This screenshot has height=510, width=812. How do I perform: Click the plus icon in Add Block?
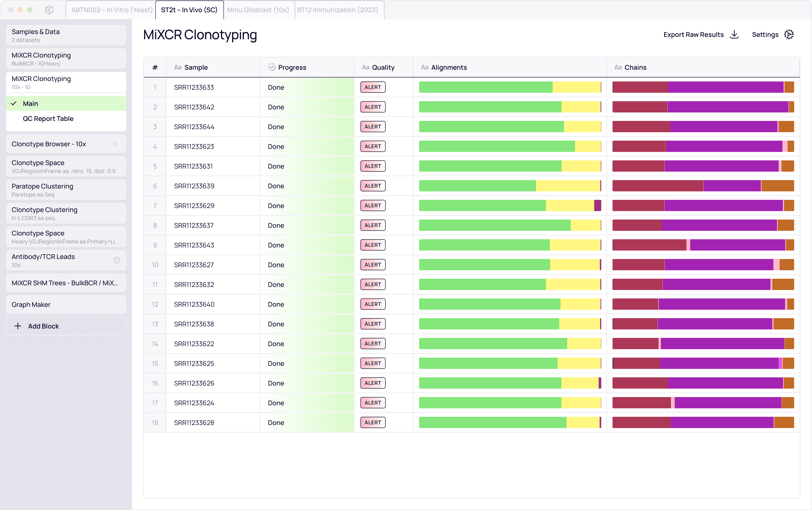click(18, 326)
